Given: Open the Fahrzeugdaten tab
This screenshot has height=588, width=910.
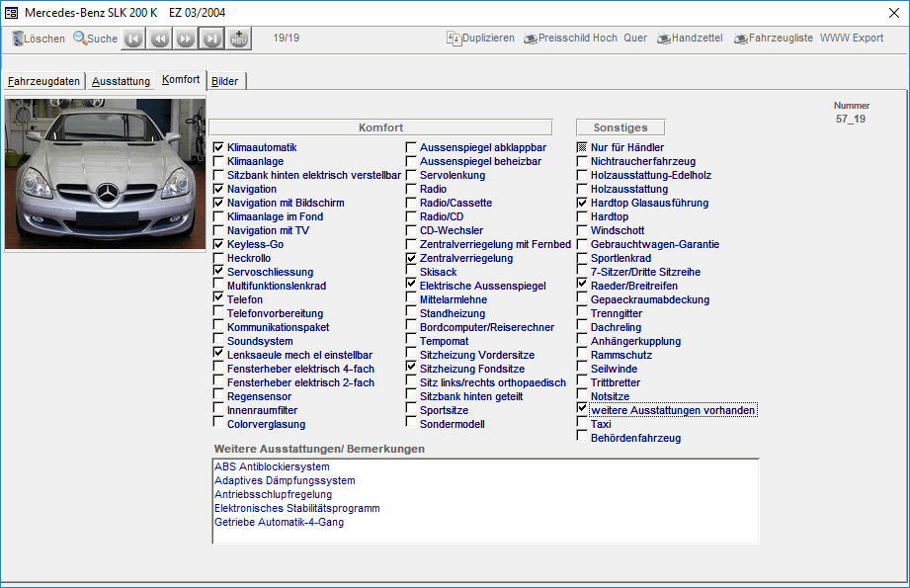Looking at the screenshot, I should coord(43,81).
